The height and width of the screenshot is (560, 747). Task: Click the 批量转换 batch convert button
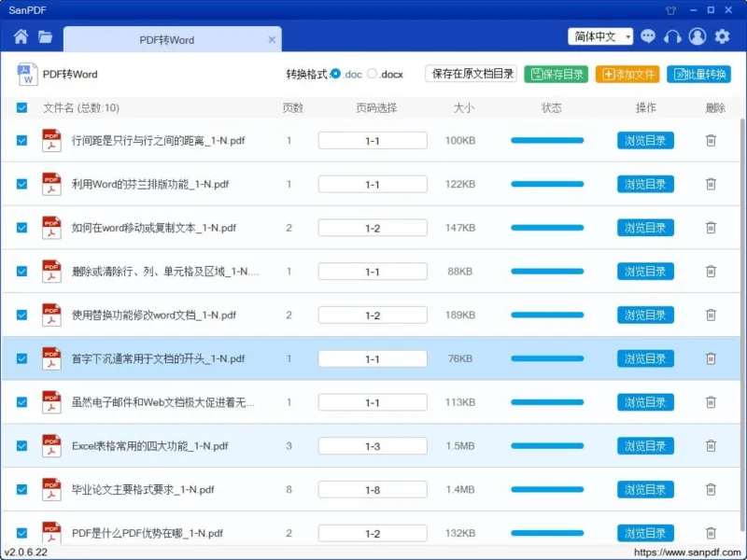pos(698,75)
